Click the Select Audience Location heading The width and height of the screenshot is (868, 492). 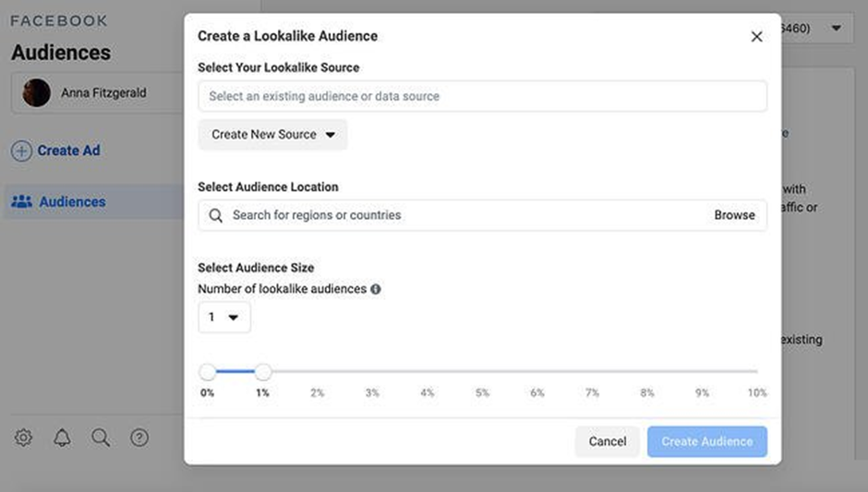click(268, 186)
